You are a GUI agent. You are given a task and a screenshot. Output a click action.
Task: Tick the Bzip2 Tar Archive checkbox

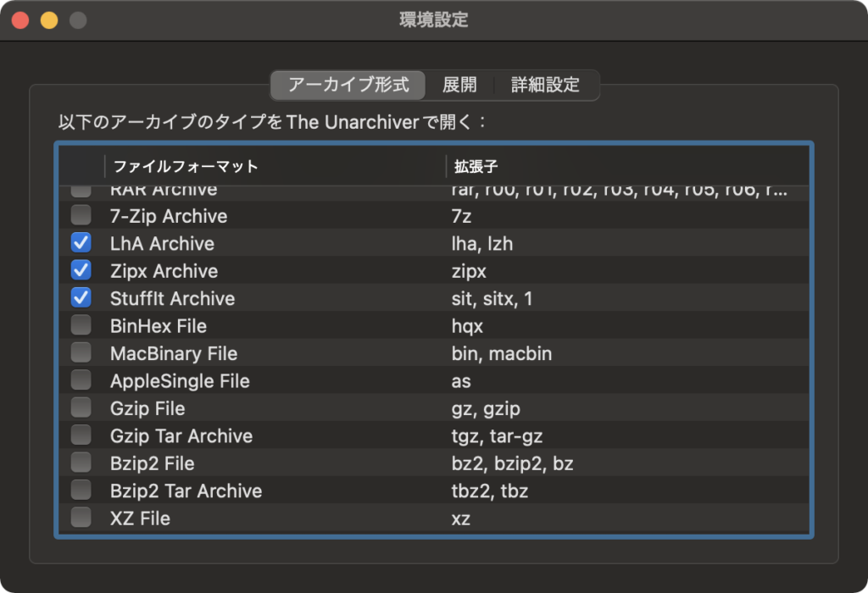pyautogui.click(x=81, y=490)
